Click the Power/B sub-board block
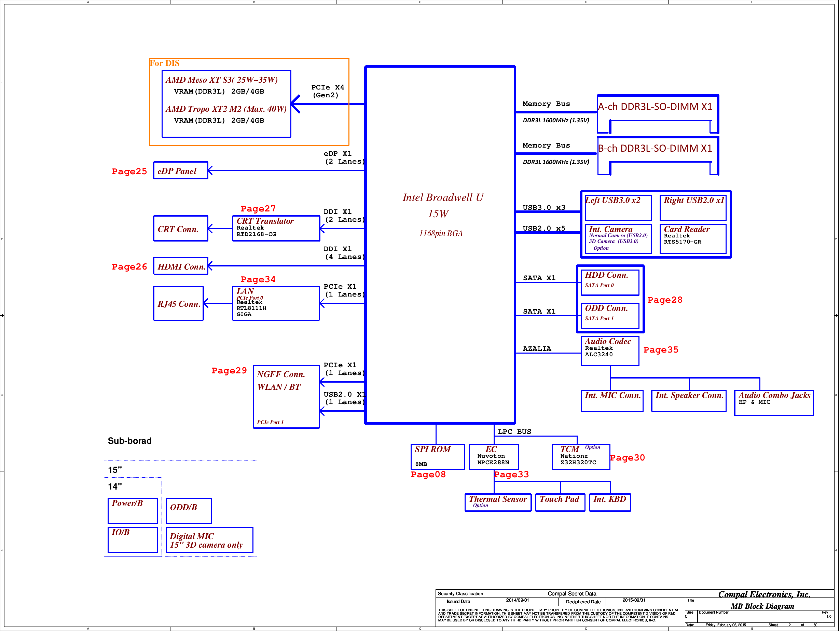The height and width of the screenshot is (632, 840). [x=133, y=511]
